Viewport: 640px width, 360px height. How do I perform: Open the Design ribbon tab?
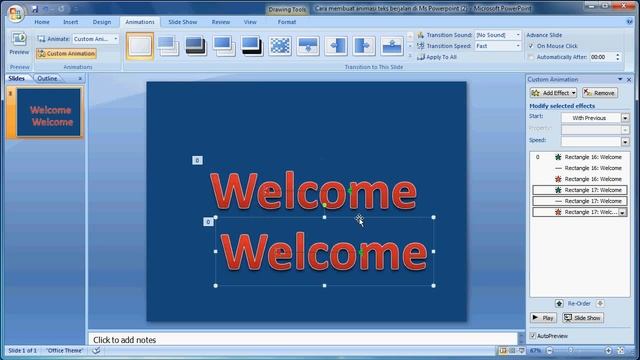(102, 22)
